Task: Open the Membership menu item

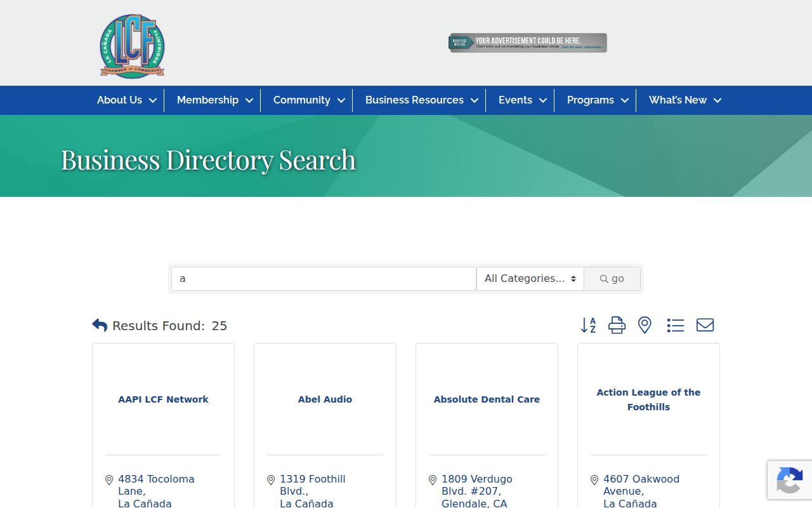Action: (x=207, y=100)
